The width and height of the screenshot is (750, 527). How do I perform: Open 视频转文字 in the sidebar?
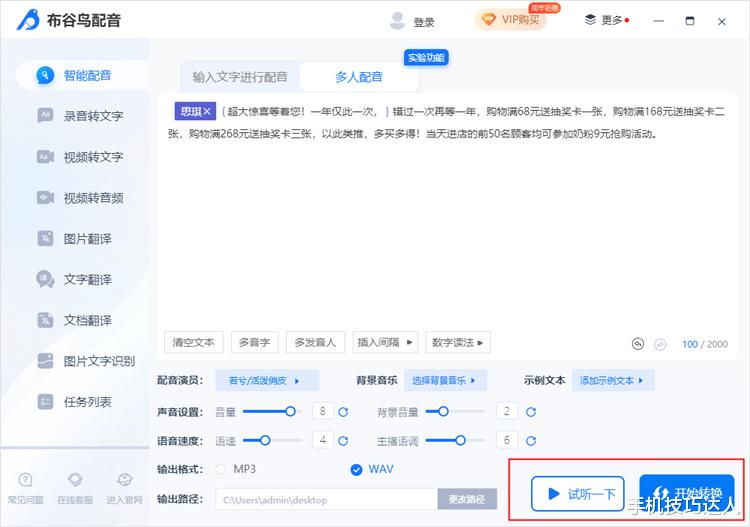(x=82, y=157)
